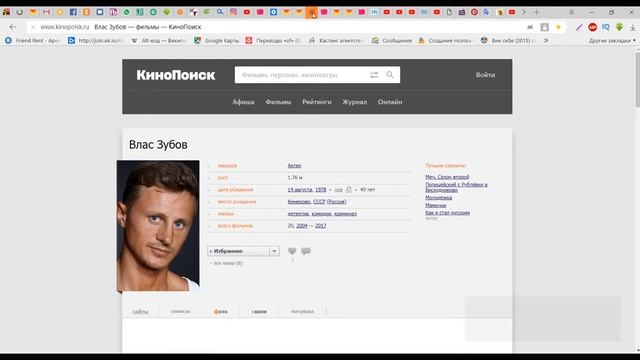This screenshot has height=360, width=640.
Task: Click the 14 августа birth date link
Action: pyautogui.click(x=300, y=190)
